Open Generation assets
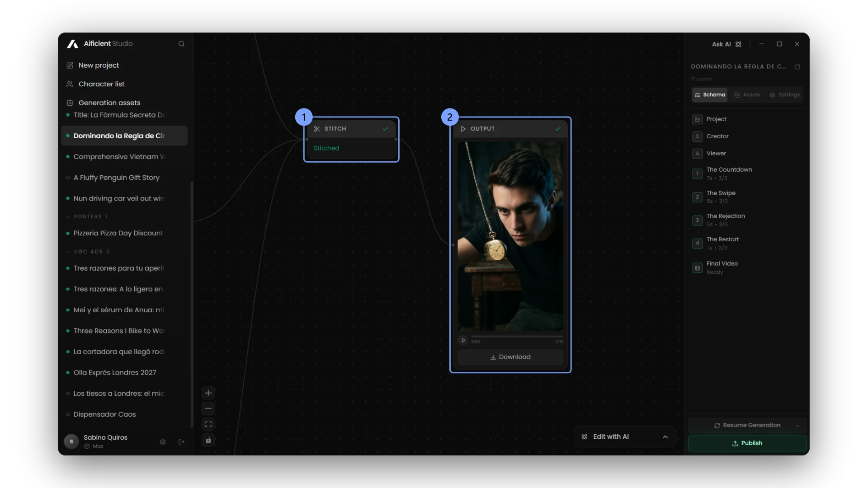This screenshot has width=868, height=488. (109, 103)
